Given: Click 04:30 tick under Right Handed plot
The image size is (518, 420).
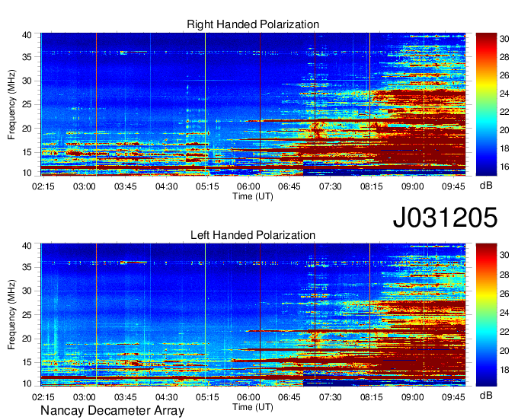Looking at the screenshot, I should [166, 186].
